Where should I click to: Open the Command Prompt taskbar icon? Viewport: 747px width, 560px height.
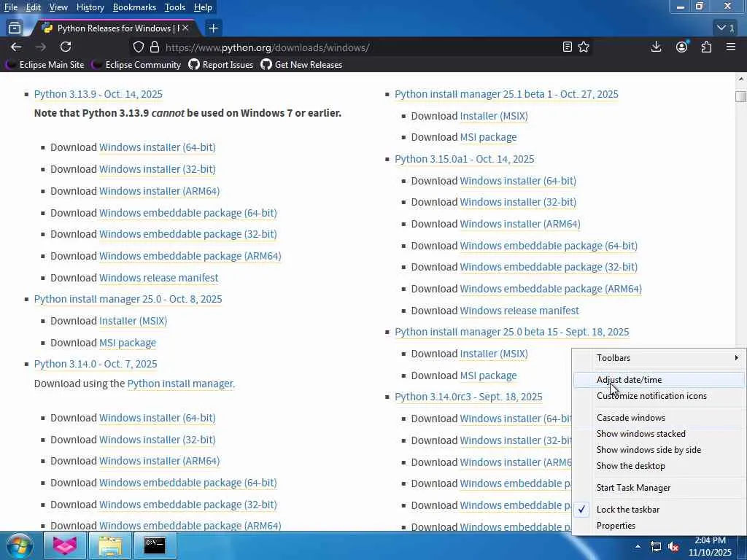click(155, 545)
